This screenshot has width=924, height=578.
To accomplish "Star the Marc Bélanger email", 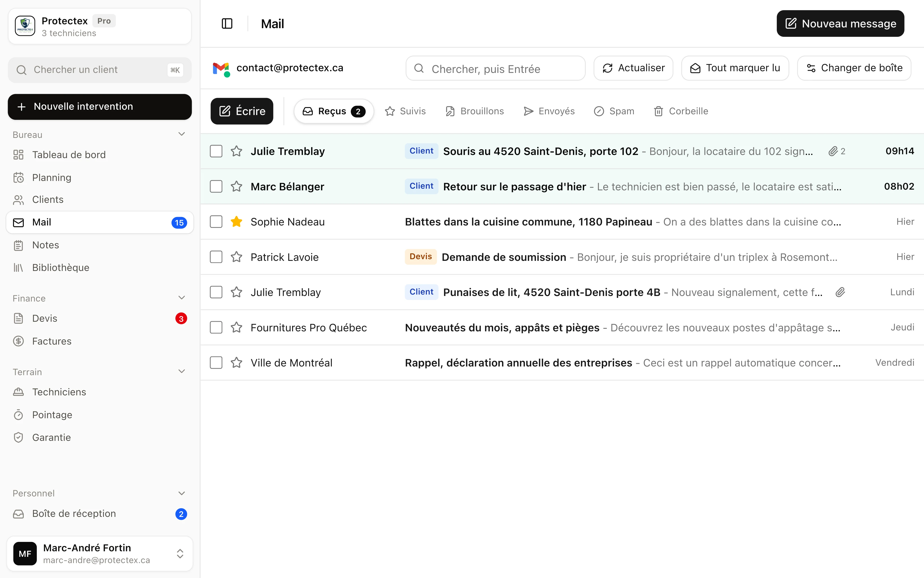I will [x=237, y=186].
